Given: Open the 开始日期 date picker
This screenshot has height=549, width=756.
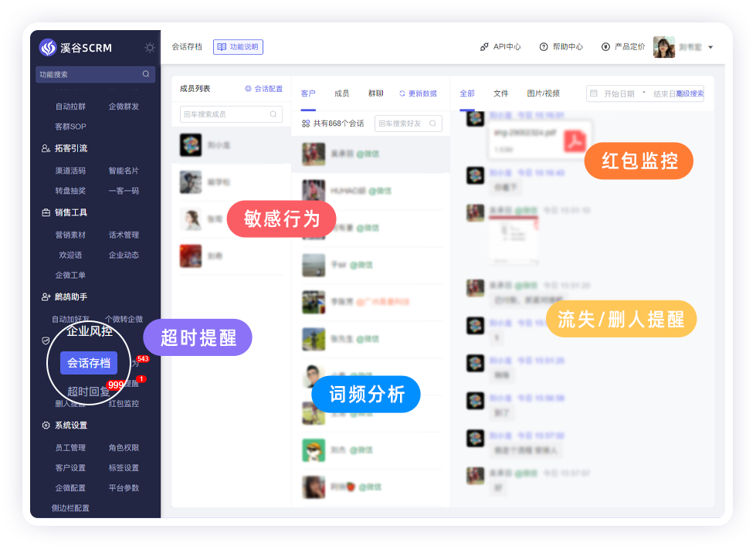Looking at the screenshot, I should (x=619, y=94).
